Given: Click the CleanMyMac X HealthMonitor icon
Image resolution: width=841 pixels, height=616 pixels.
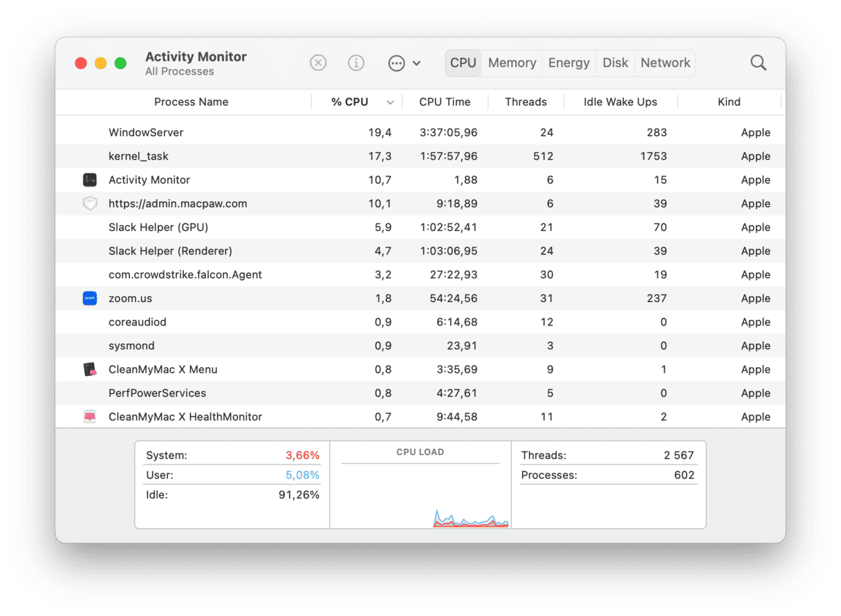Looking at the screenshot, I should pos(89,417).
